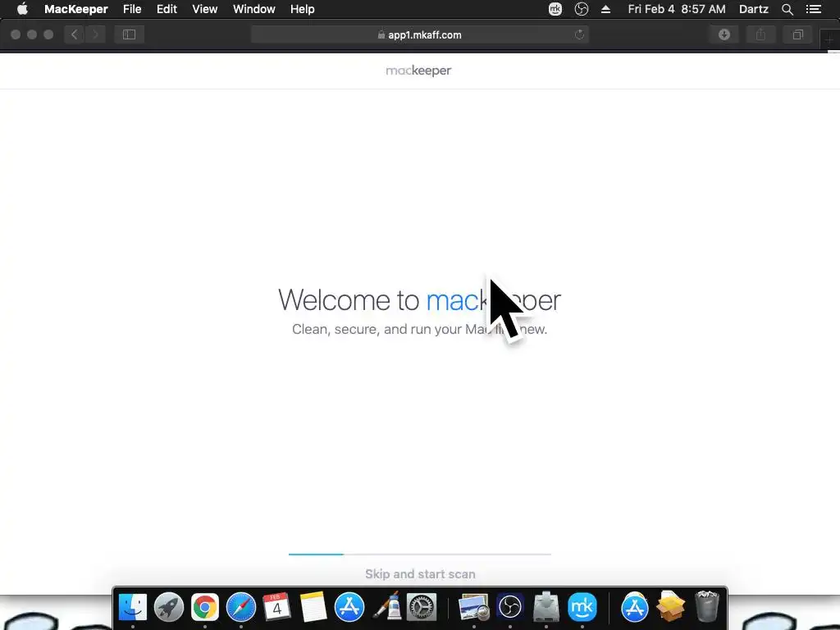Screen dimensions: 840x630
Task: Click the OBS menu bar status icon
Action: click(582, 9)
